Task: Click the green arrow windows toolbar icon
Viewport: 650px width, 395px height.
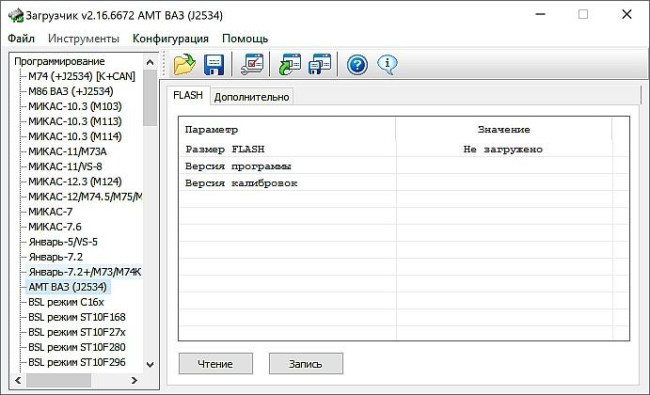Action: coord(289,64)
